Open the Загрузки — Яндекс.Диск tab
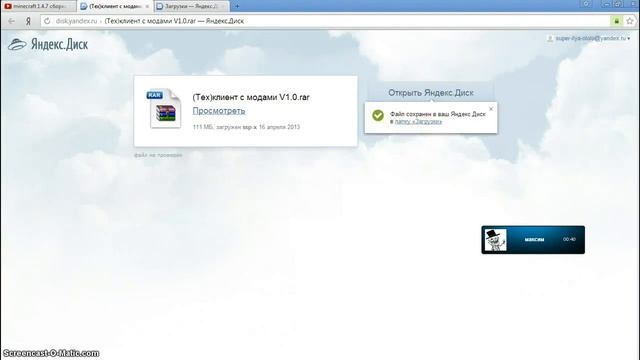This screenshot has width=640, height=360. click(191, 6)
